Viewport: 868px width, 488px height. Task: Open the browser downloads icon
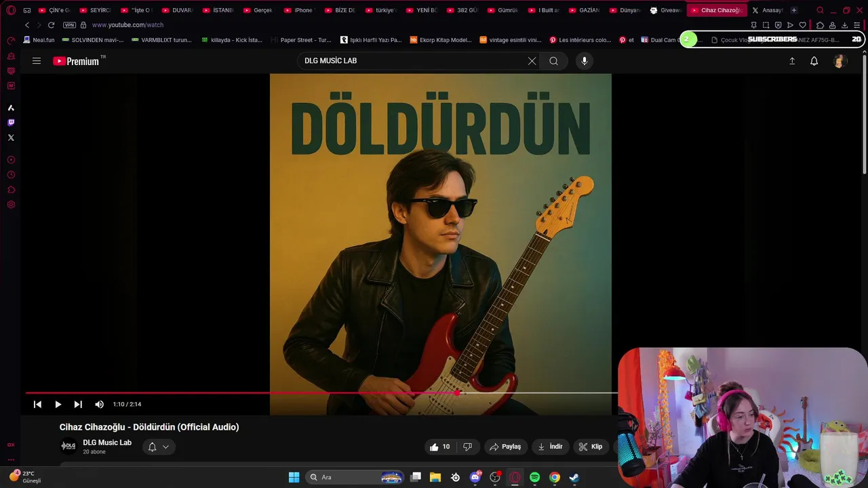click(844, 25)
